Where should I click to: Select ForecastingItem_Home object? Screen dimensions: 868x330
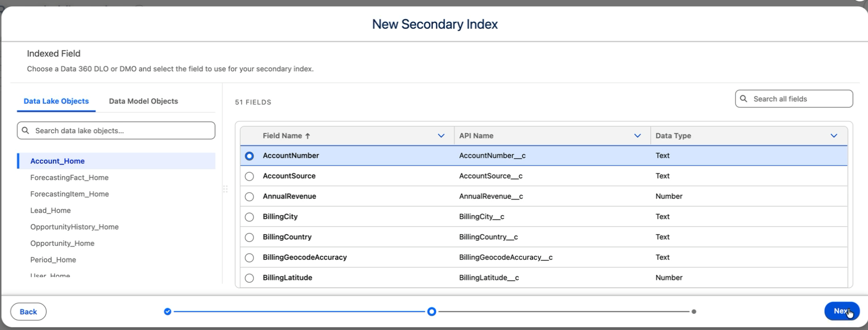[x=69, y=194]
